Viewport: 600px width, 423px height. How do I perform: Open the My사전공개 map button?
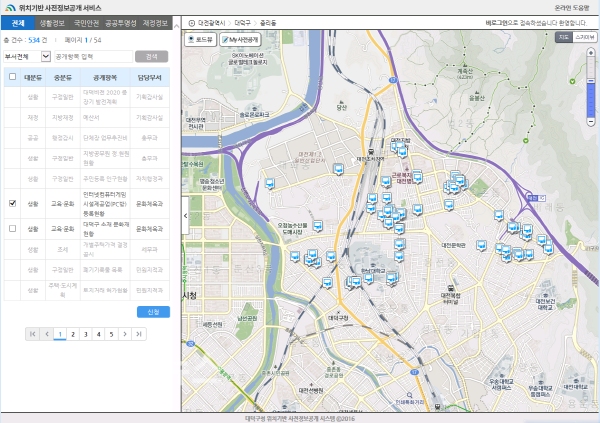pos(239,40)
